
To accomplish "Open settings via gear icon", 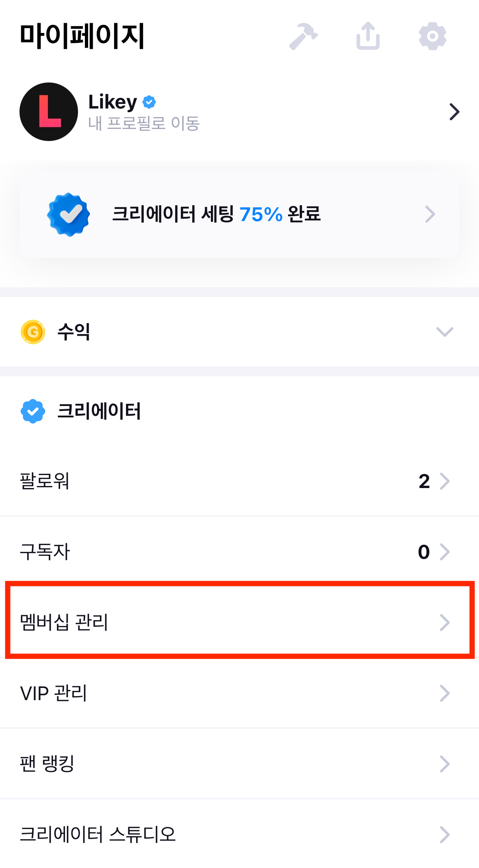I will click(433, 36).
